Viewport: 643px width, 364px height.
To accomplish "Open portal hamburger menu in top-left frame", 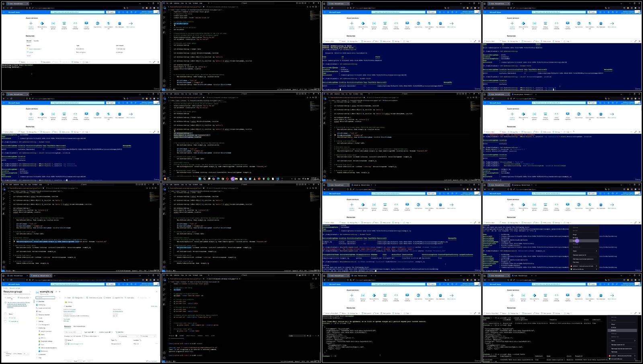I will [4, 12].
